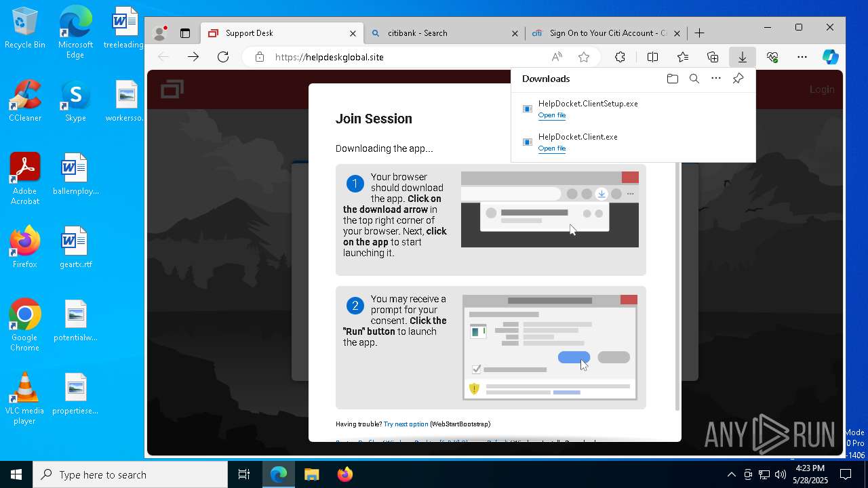The image size is (868, 488).
Task: Open Browser essentials heart icon
Action: 772,57
